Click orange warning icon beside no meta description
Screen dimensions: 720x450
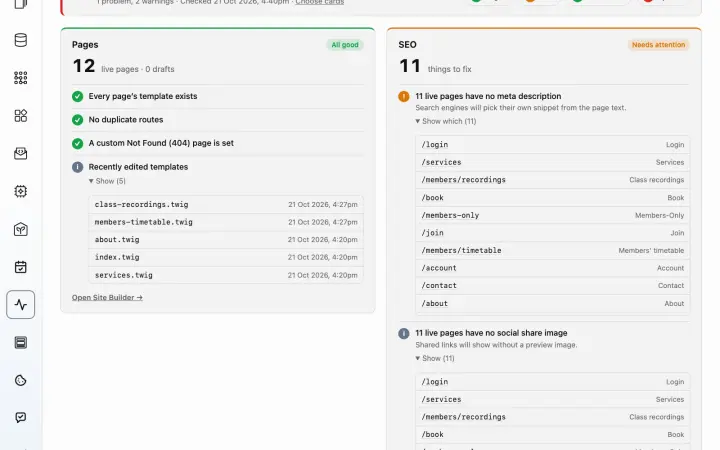(404, 96)
